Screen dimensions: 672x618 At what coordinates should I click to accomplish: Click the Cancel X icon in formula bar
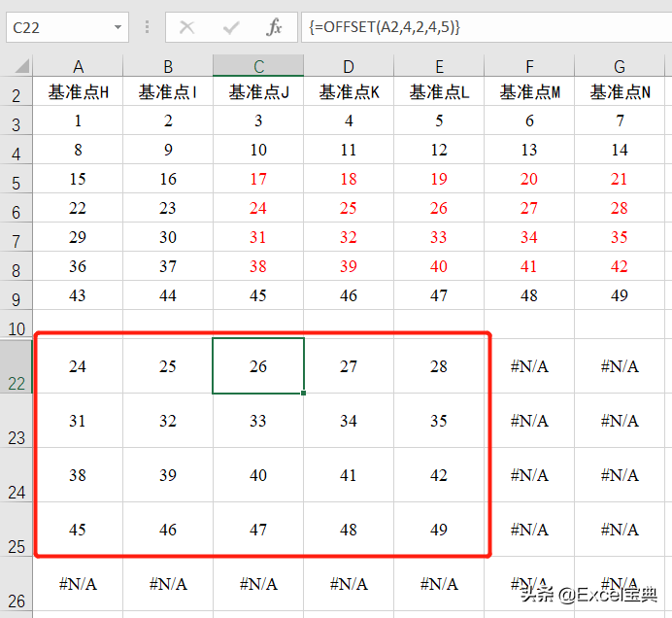point(186,28)
